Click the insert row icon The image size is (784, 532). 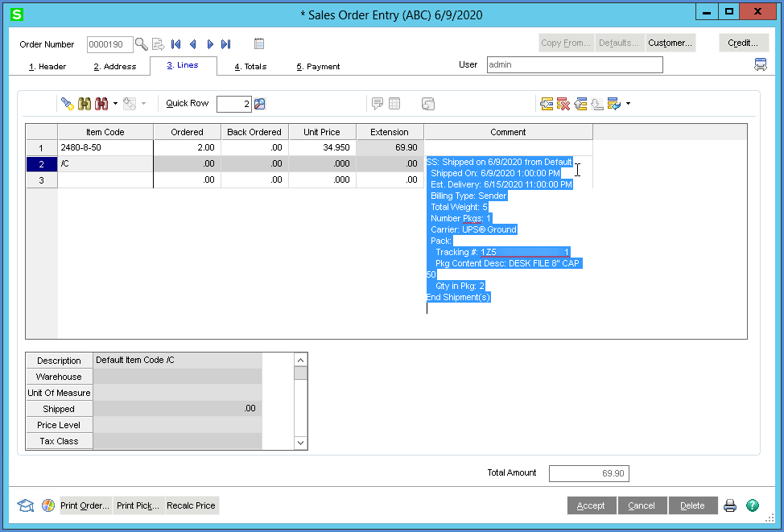(547, 104)
